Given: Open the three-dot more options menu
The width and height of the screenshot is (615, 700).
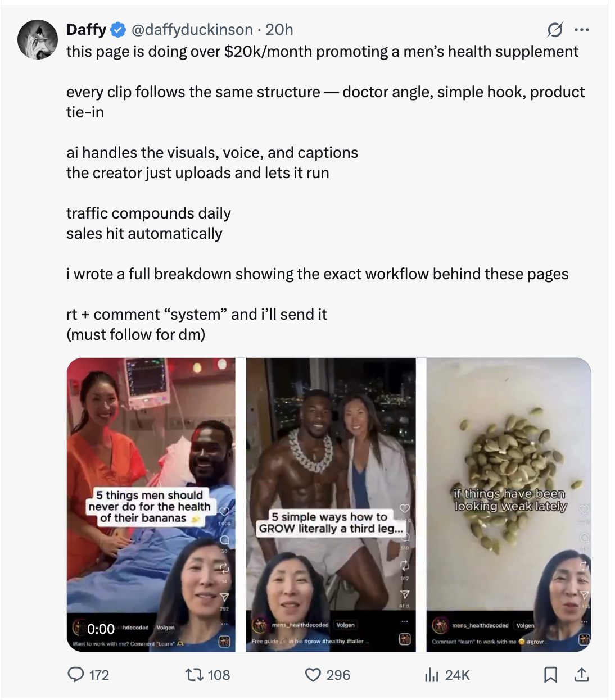Looking at the screenshot, I should [582, 30].
